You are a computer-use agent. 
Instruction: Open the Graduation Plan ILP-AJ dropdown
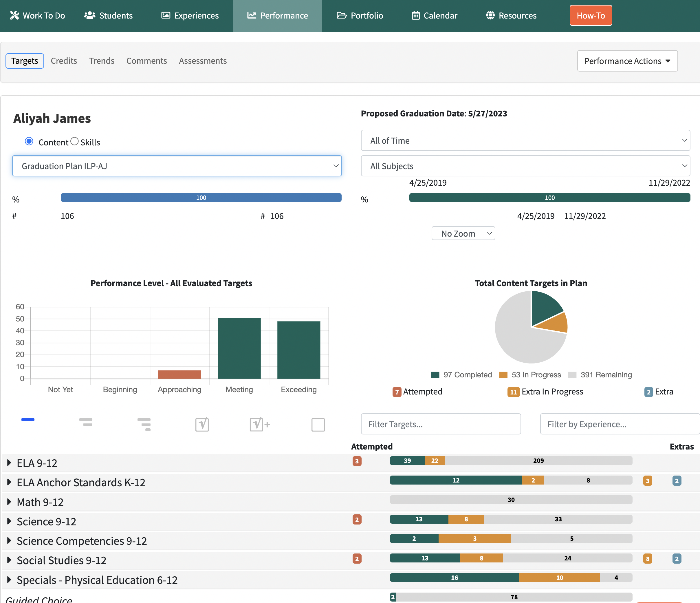tap(177, 166)
